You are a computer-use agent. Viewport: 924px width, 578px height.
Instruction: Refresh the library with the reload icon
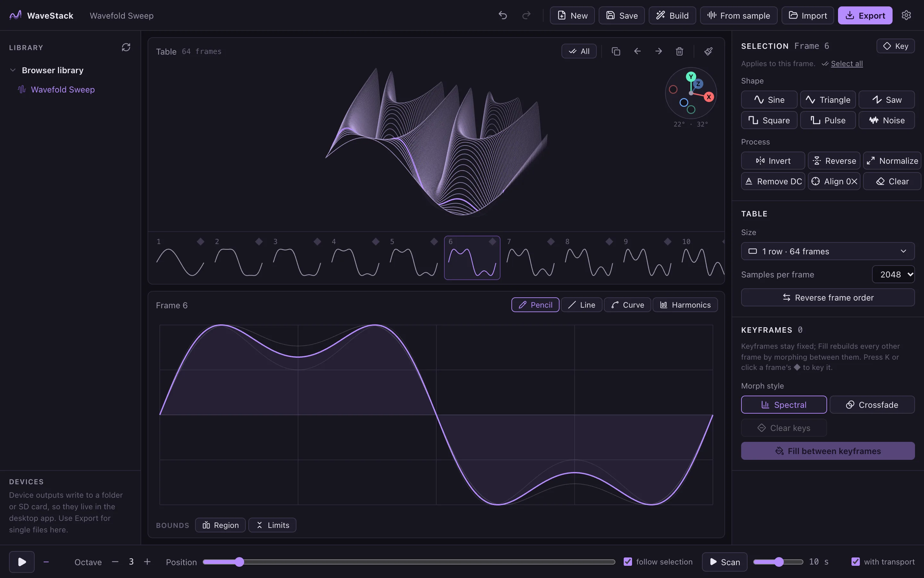126,48
